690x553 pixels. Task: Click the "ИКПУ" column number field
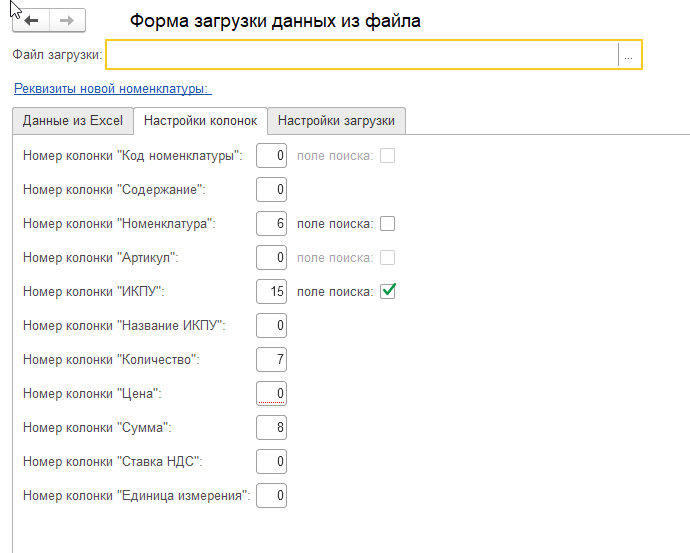click(x=272, y=291)
